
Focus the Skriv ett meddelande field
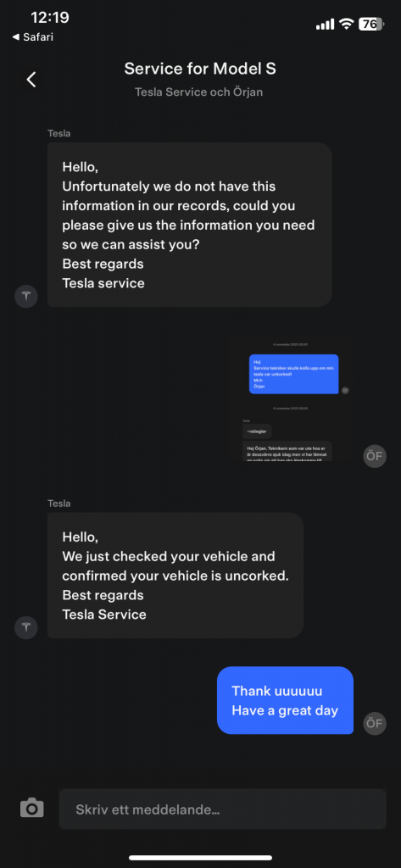pos(223,809)
